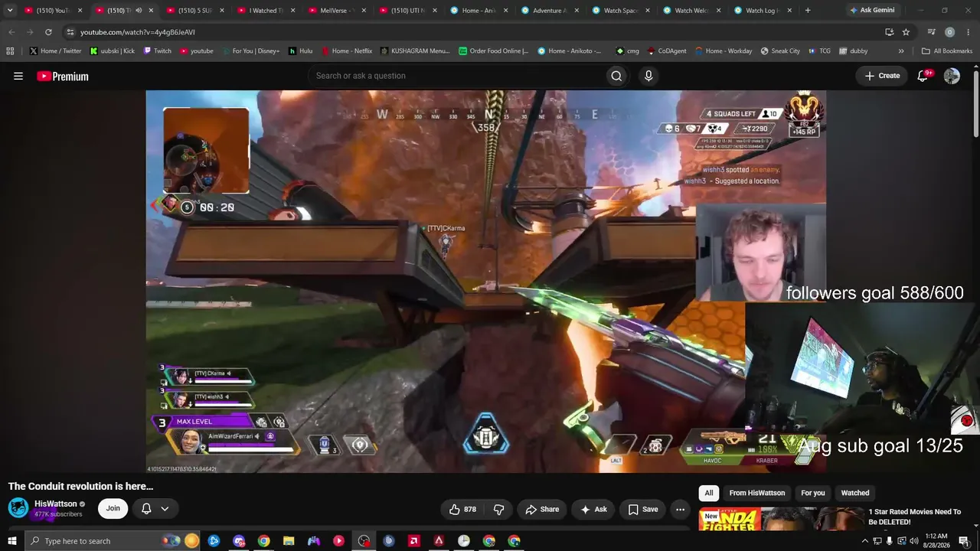Click the video player to pause
This screenshot has width=980, height=551.
[486, 282]
